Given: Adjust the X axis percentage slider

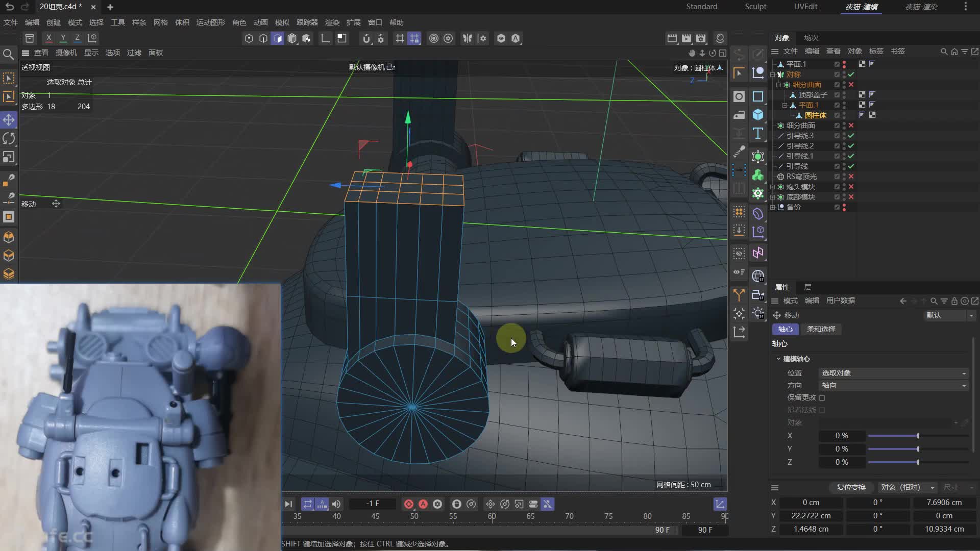Looking at the screenshot, I should click(918, 436).
